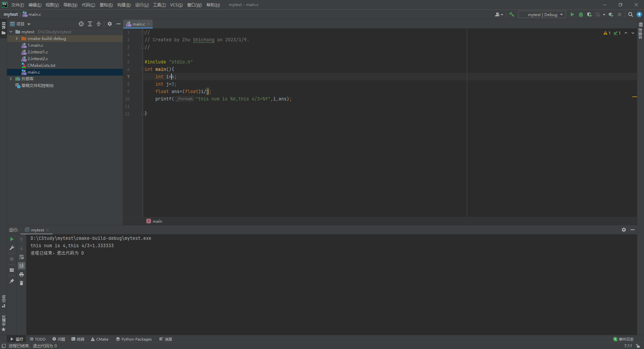
Task: Close the main.c editor tab
Action: (x=149, y=24)
